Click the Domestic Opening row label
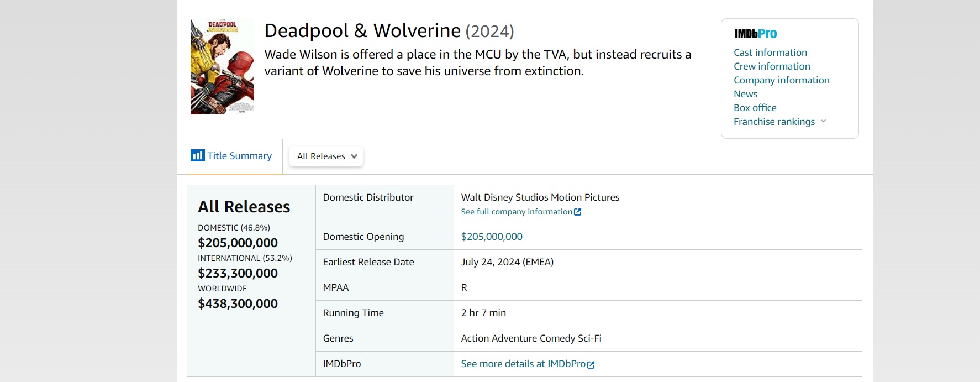This screenshot has height=382, width=980. pos(363,237)
